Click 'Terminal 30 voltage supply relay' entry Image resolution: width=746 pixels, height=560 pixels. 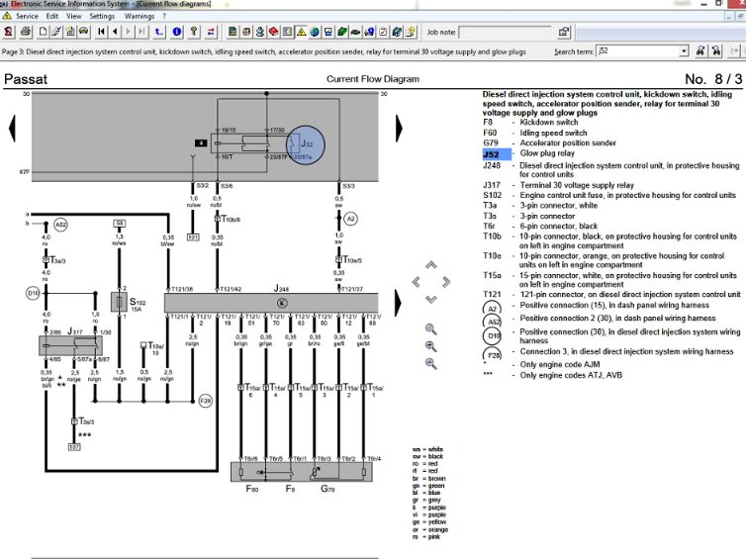(x=577, y=185)
